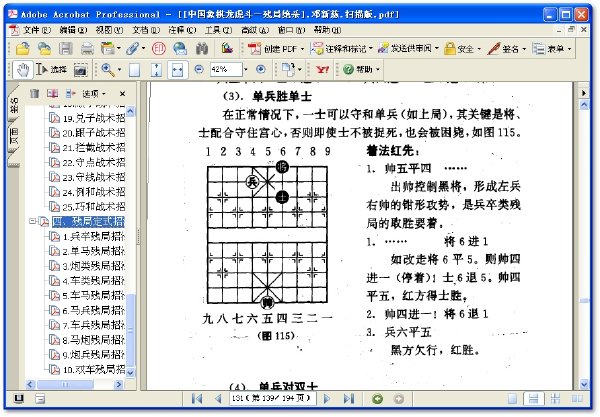Screen dimensions: 600x417
Task: Open bookmark 19.兑子战术招
Action: 93,118
